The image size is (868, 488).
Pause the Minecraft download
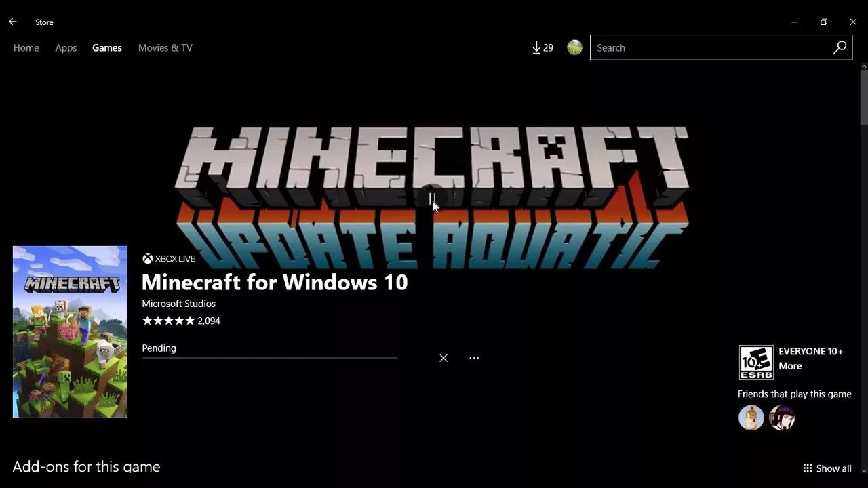click(x=432, y=198)
